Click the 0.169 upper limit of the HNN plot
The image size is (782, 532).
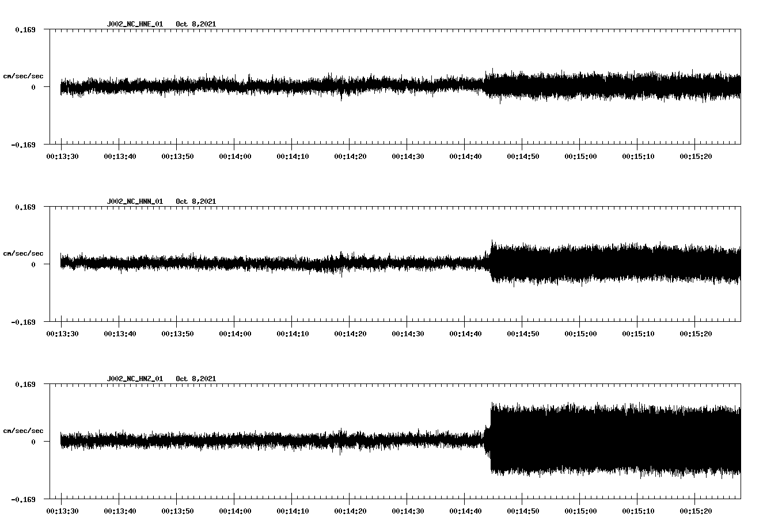(25, 207)
